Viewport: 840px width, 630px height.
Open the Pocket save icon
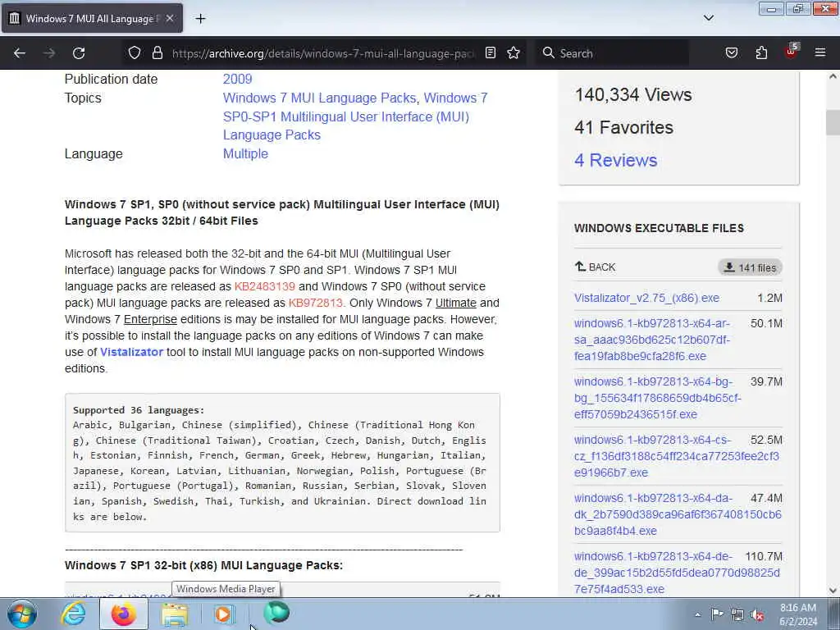[x=732, y=52]
